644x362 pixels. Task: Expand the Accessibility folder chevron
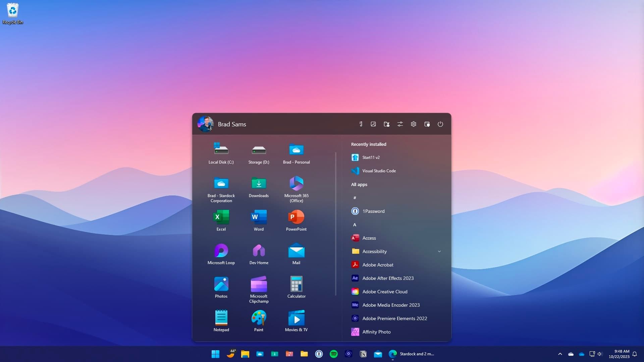point(439,251)
